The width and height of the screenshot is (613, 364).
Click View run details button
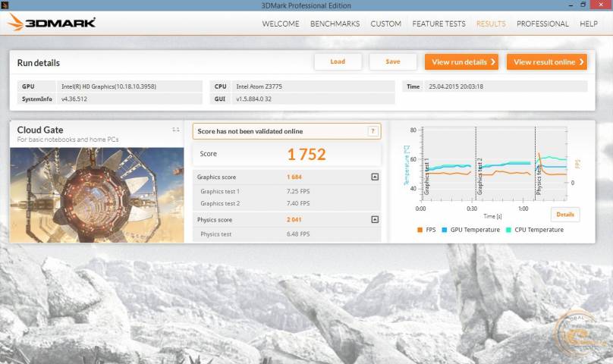tap(462, 61)
